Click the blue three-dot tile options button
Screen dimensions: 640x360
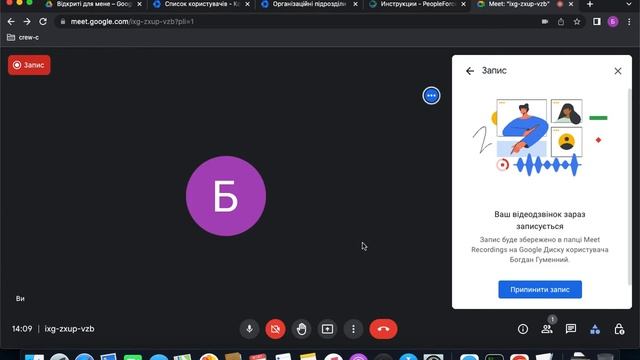[431, 96]
